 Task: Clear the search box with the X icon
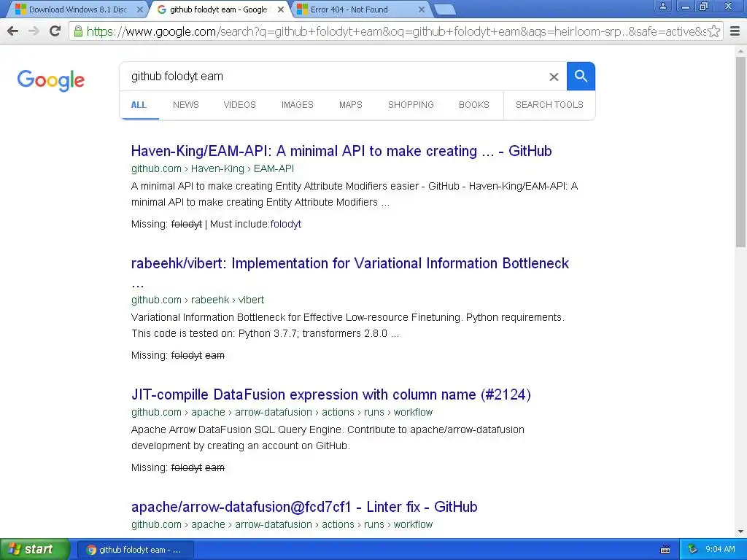point(554,77)
